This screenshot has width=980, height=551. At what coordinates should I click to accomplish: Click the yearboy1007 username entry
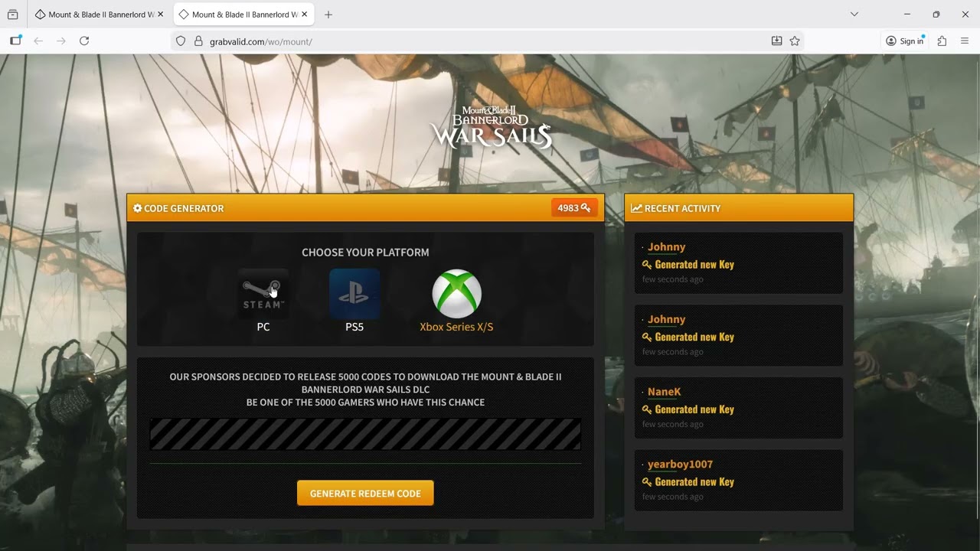click(x=680, y=465)
